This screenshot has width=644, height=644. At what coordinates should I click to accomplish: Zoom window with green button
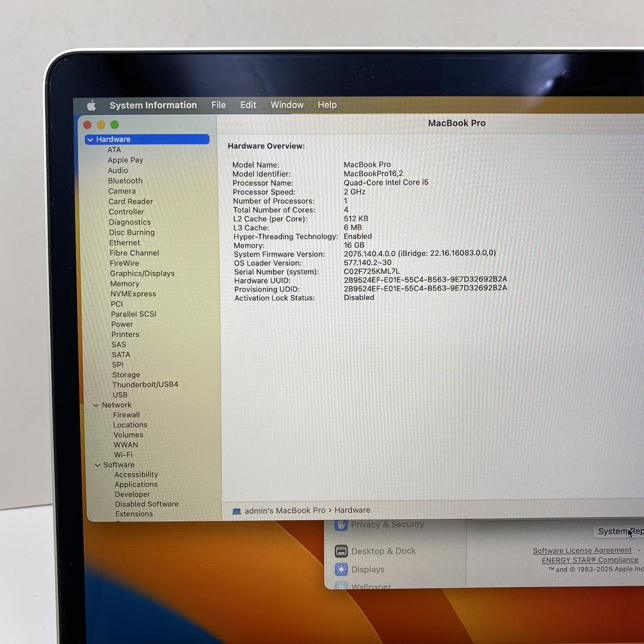tap(114, 125)
